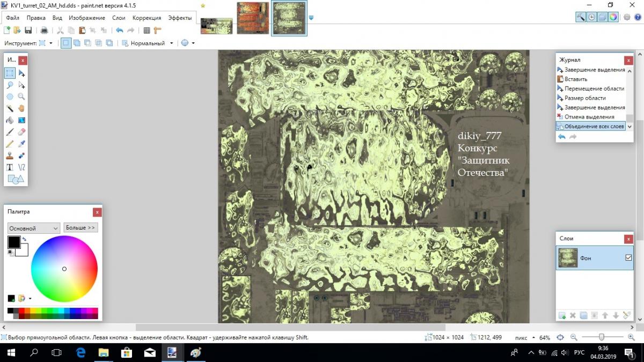The height and width of the screenshot is (362, 644).
Task: Select Размер области history entry
Action: pos(590,98)
